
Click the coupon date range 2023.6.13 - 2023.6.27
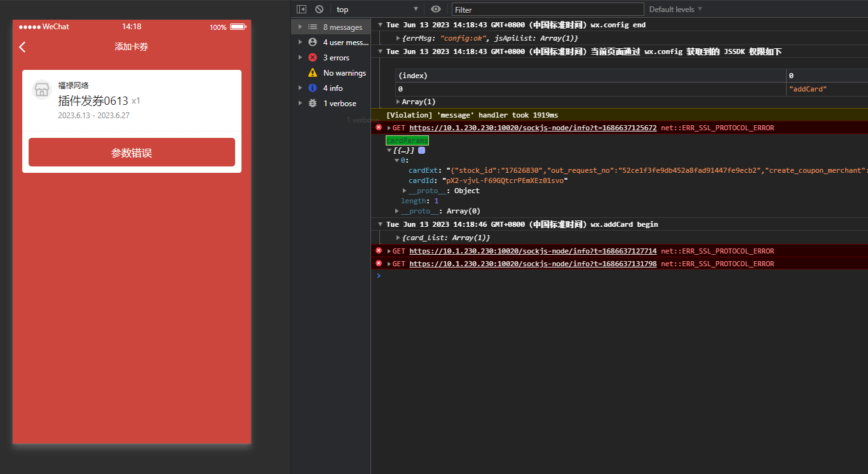pyautogui.click(x=94, y=116)
